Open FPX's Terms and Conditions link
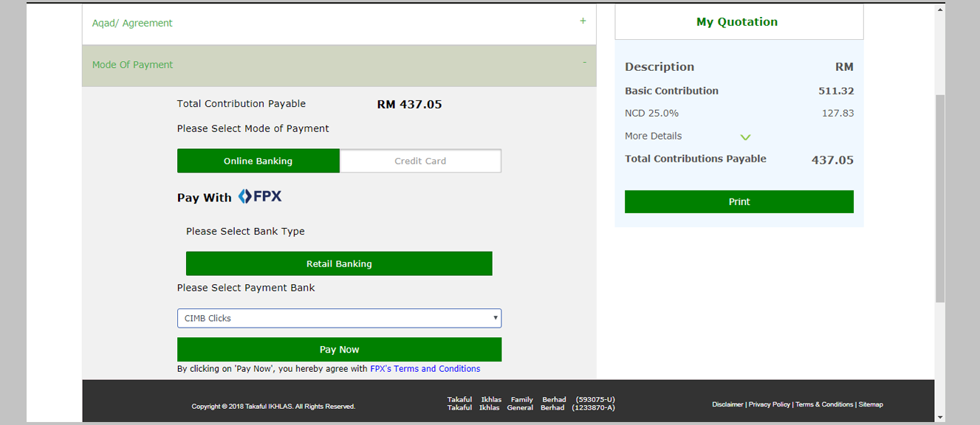 pyautogui.click(x=425, y=369)
